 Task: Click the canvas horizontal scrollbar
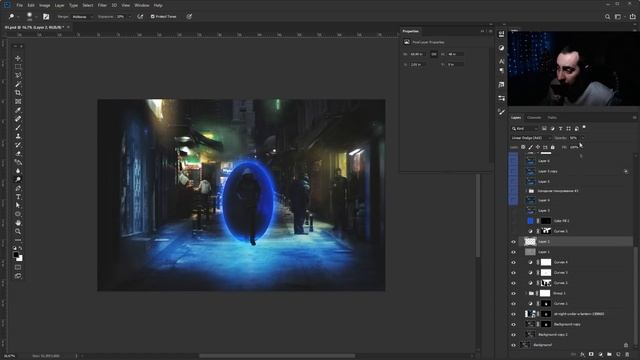point(277,356)
